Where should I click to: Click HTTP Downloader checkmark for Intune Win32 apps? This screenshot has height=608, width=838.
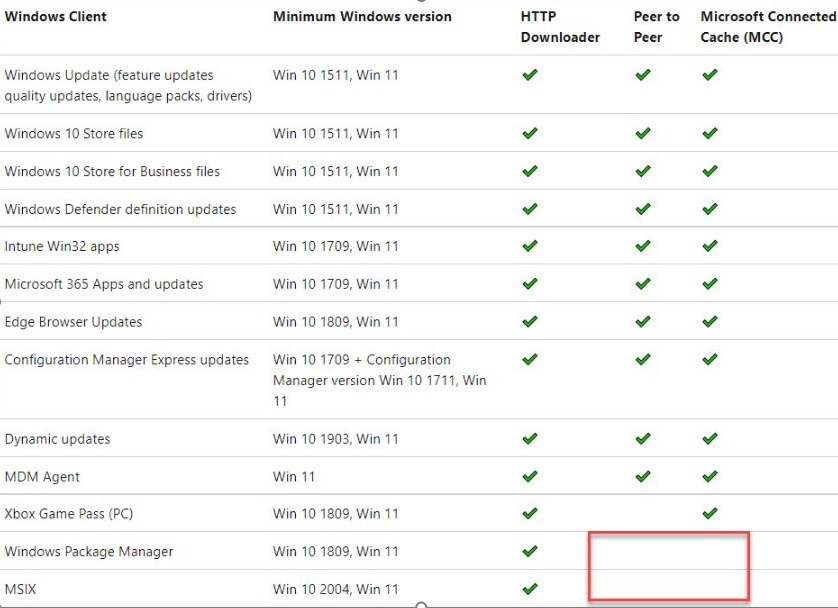tap(530, 246)
